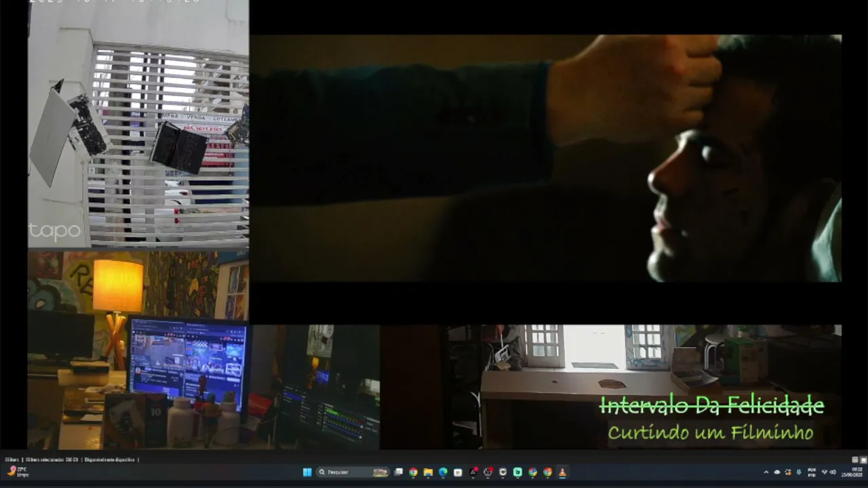Viewport: 868px width, 488px height.
Task: Click the desk lamp webcam feed
Action: click(x=138, y=350)
